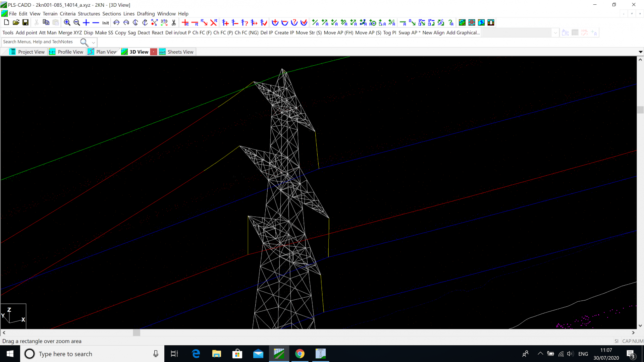
Task: Open Google Chrome from the taskbar
Action: [x=300, y=354]
